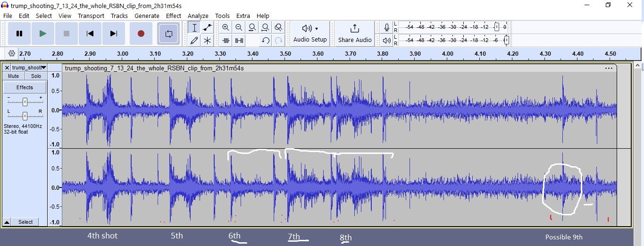This screenshot has width=644, height=246.
Task: Click timeline ruler at 3.50 mark
Action: click(x=285, y=54)
